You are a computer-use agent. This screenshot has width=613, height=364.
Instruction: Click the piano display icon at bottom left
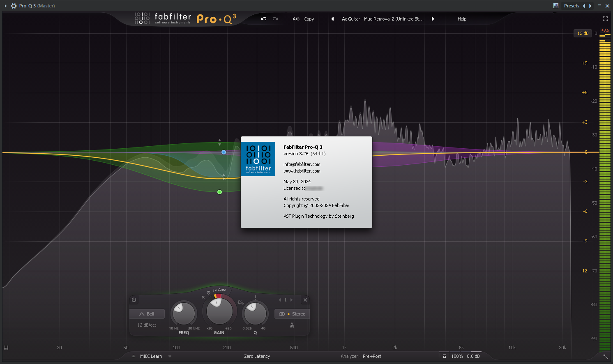tap(6, 348)
